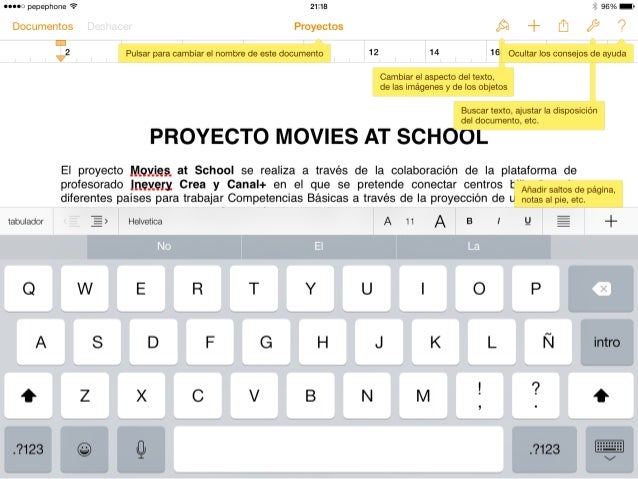The height and width of the screenshot is (479, 638).
Task: Tap the question mark period key
Action: pyautogui.click(x=536, y=396)
